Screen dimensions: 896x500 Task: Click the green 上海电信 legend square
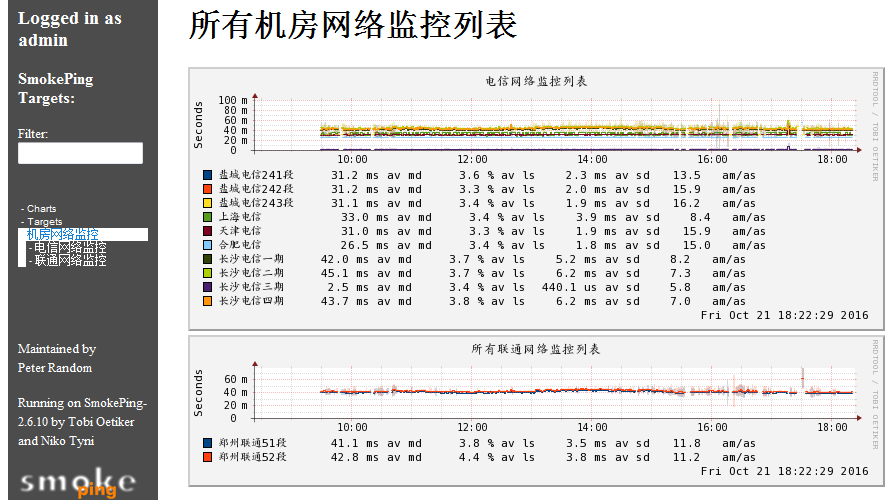(207, 216)
